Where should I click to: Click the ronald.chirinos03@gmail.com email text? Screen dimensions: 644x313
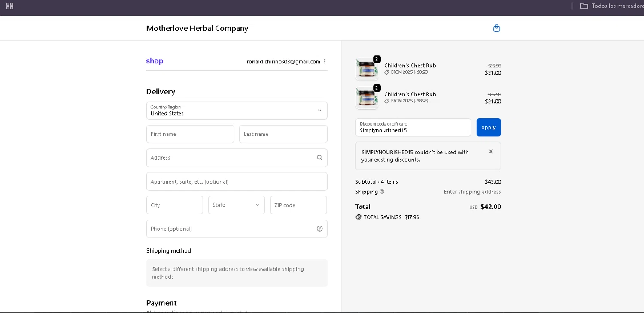pyautogui.click(x=283, y=62)
